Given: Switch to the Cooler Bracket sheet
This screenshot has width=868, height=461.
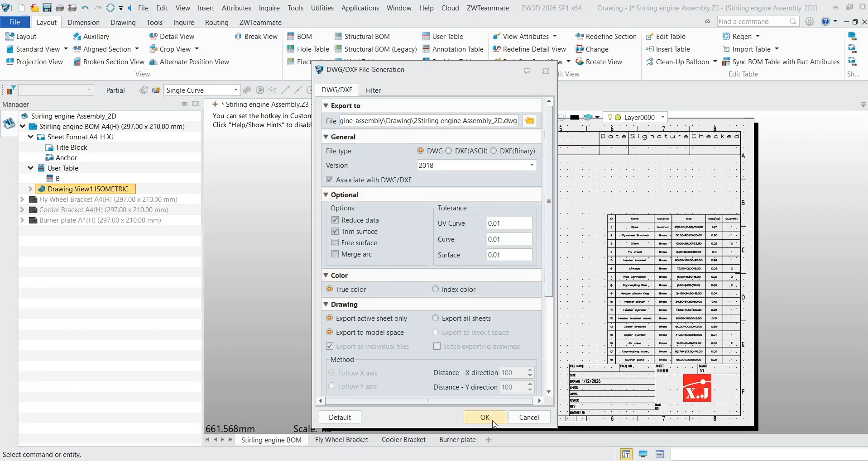Looking at the screenshot, I should (x=403, y=439).
